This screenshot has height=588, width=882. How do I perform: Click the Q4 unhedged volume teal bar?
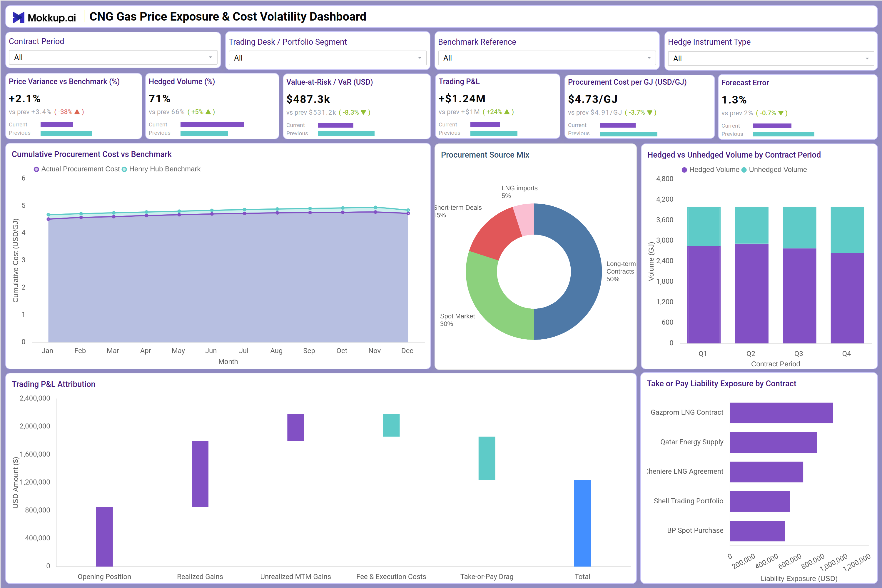pos(847,230)
